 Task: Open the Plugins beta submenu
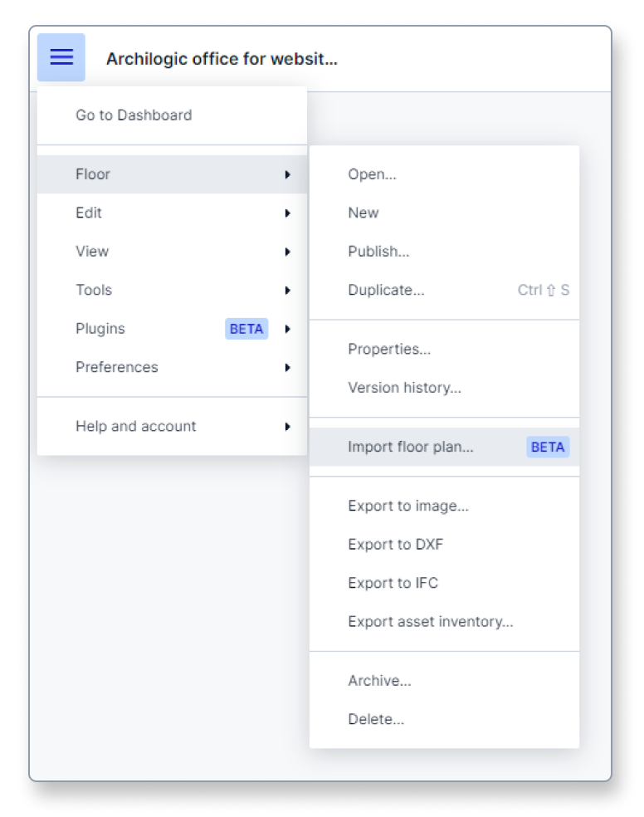(172, 329)
